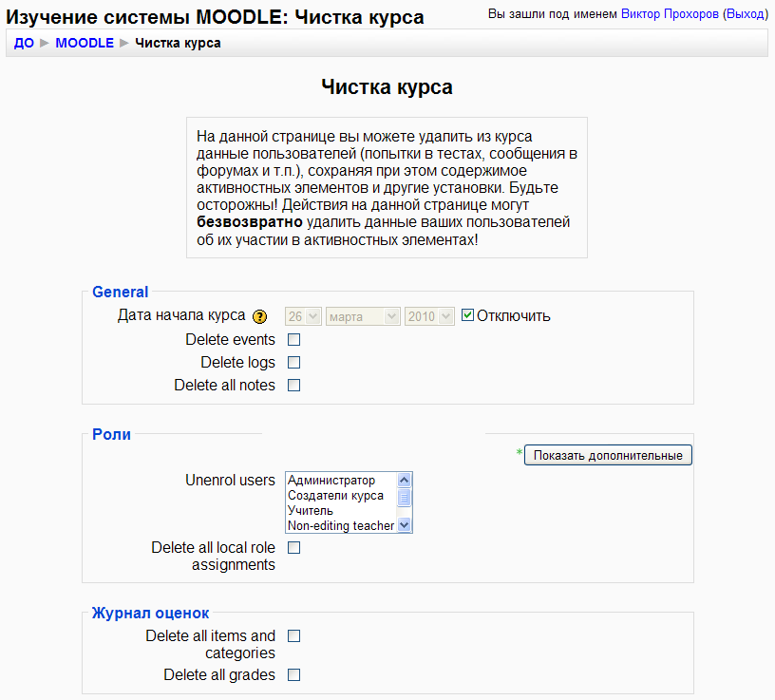Image resolution: width=775 pixels, height=700 pixels.
Task: Click the Выход logout link
Action: coord(745,14)
